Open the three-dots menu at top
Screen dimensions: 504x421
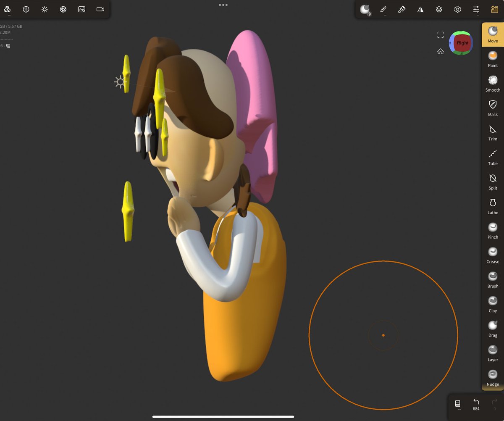pos(223,5)
